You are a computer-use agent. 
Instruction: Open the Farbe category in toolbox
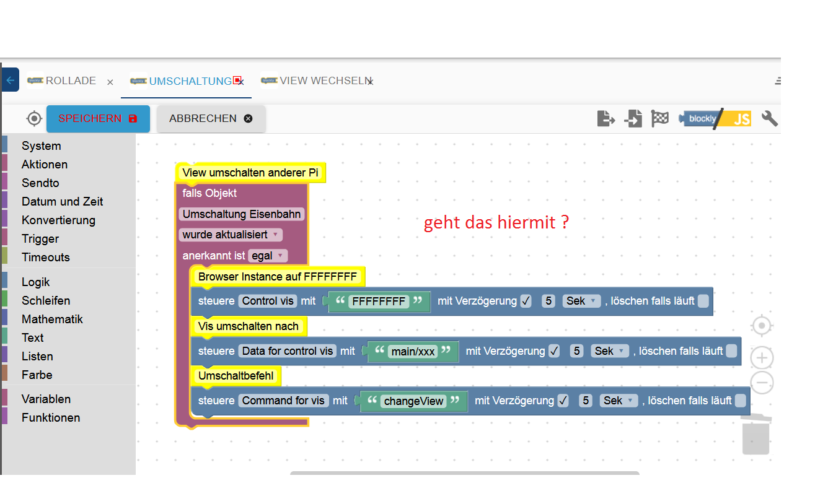(37, 375)
